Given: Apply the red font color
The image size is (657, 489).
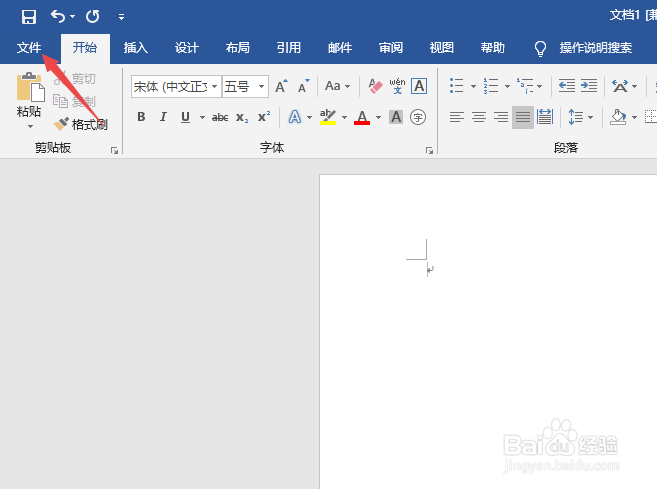Looking at the screenshot, I should pos(362,117).
